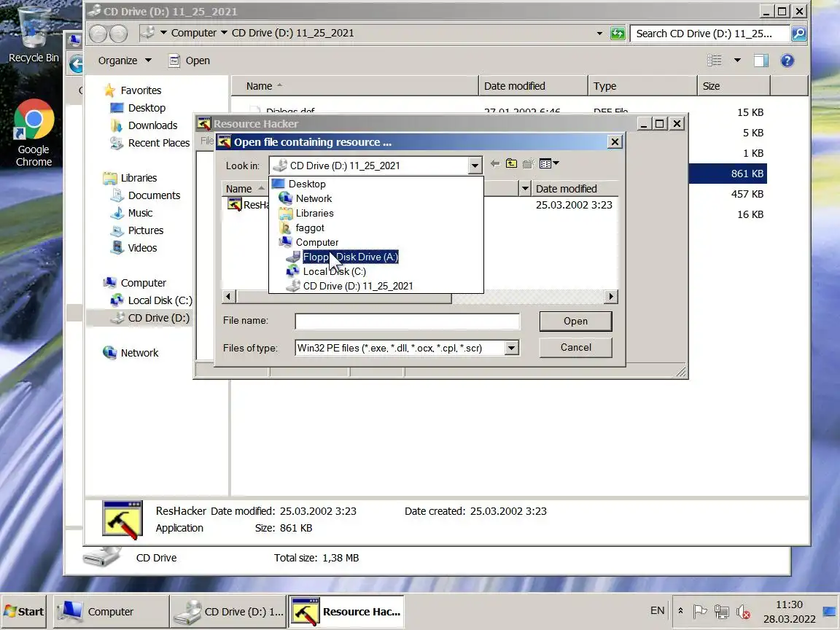Open the Organize menu in Explorer
The image size is (840, 630).
click(124, 61)
